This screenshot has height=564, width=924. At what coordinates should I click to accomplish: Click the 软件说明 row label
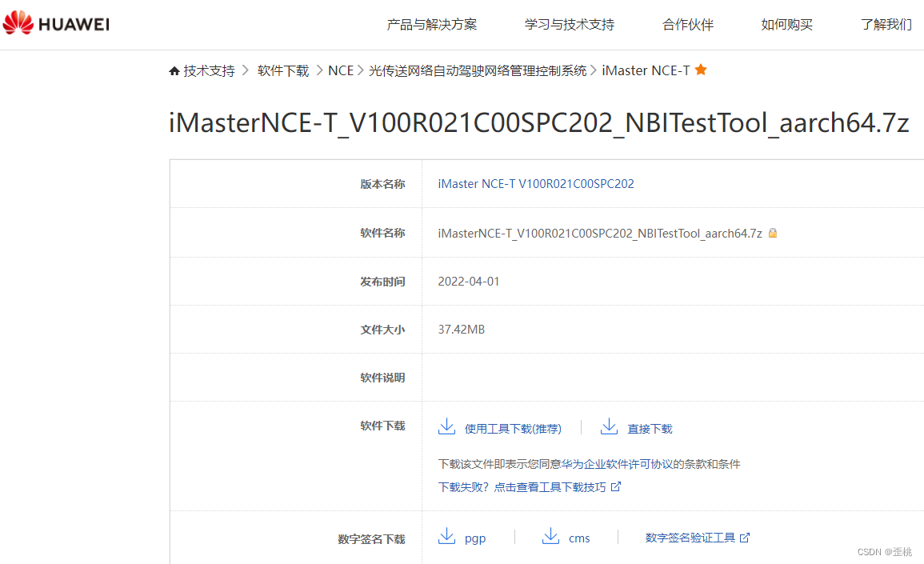(382, 378)
